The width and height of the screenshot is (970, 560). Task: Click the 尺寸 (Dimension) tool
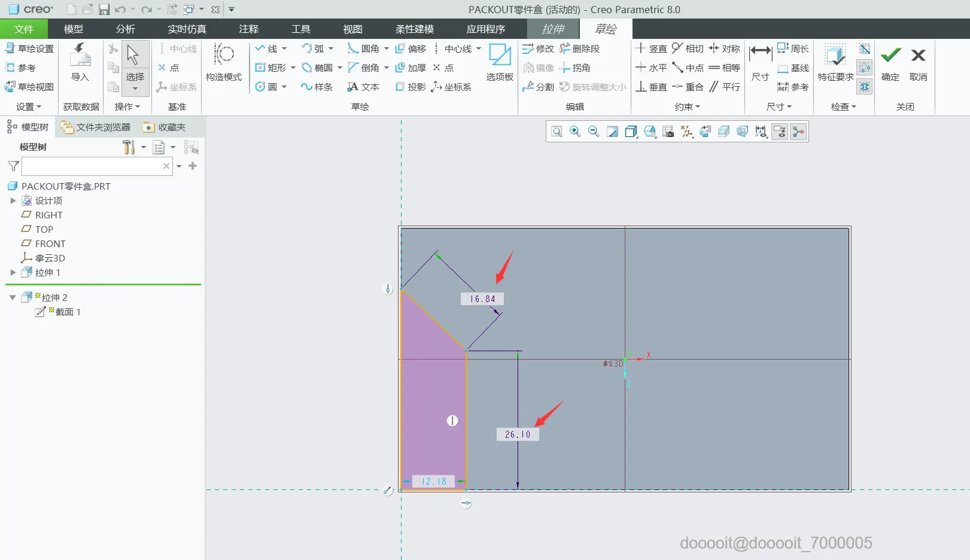click(x=761, y=63)
